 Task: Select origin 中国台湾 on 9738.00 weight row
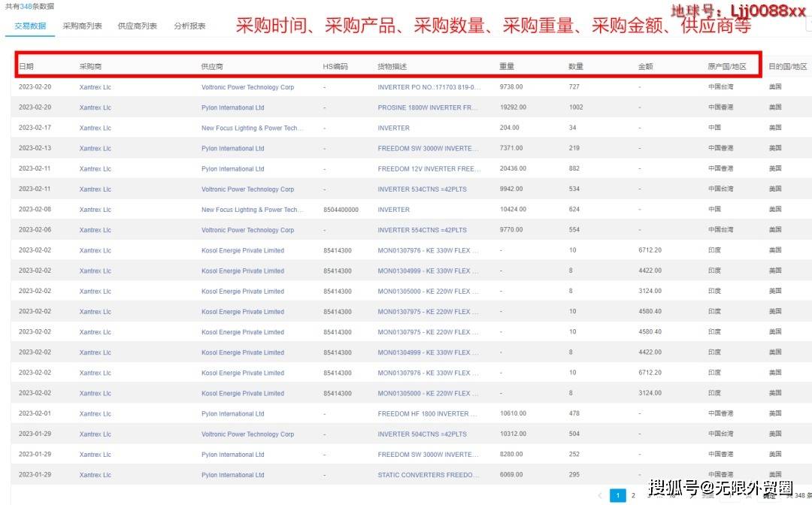point(720,86)
